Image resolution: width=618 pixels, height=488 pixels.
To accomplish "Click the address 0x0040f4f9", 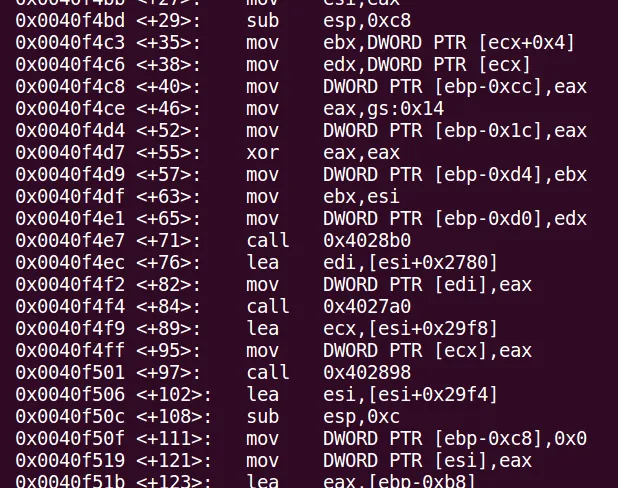I will click(70, 329).
